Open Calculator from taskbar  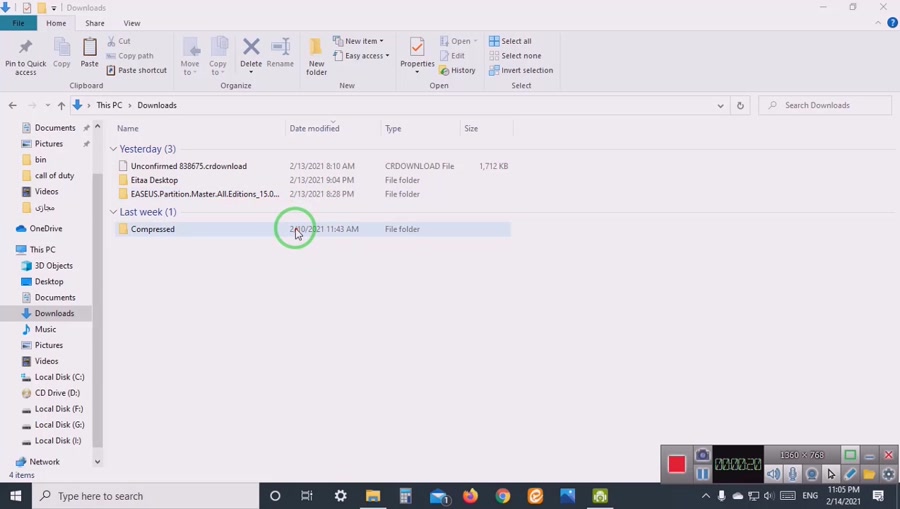(x=405, y=496)
